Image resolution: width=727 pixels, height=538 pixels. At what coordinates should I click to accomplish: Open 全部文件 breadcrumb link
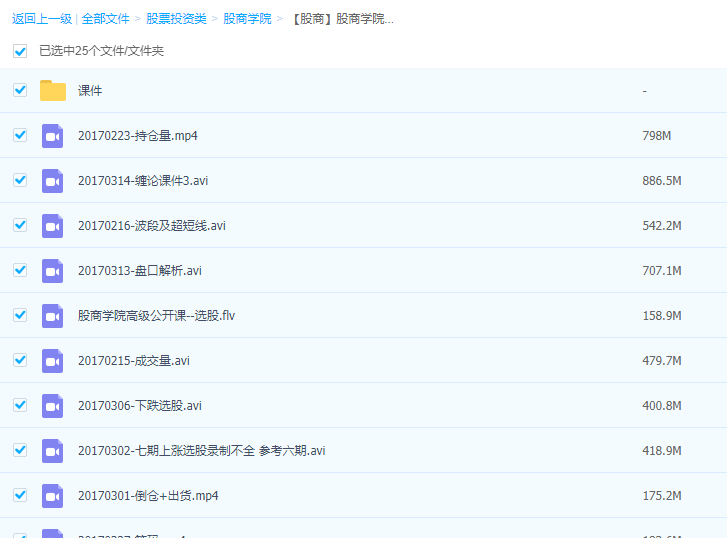[105, 19]
